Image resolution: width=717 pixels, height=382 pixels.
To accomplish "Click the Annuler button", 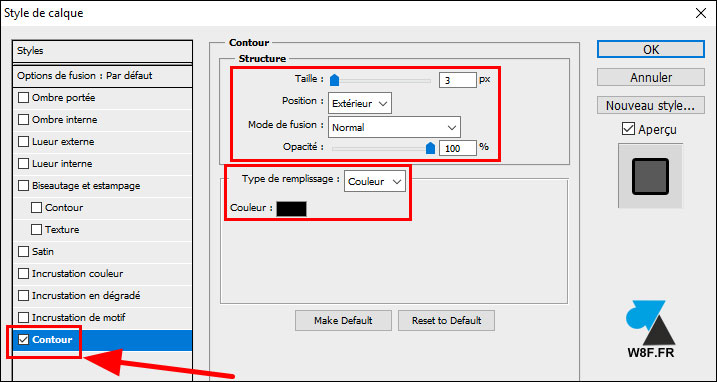I will tap(651, 77).
